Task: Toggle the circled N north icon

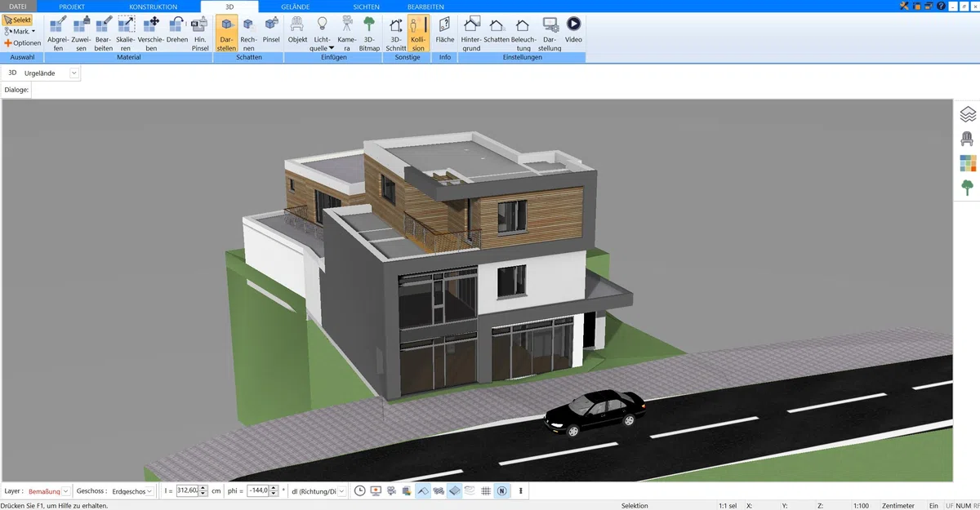Action: point(501,491)
